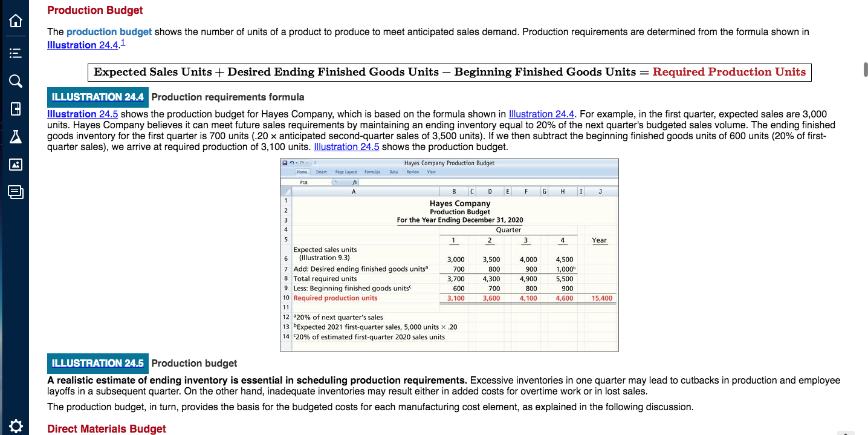Open the notes cards icon in sidebar
Screen dimensions: 868x435
pyautogui.click(x=16, y=192)
